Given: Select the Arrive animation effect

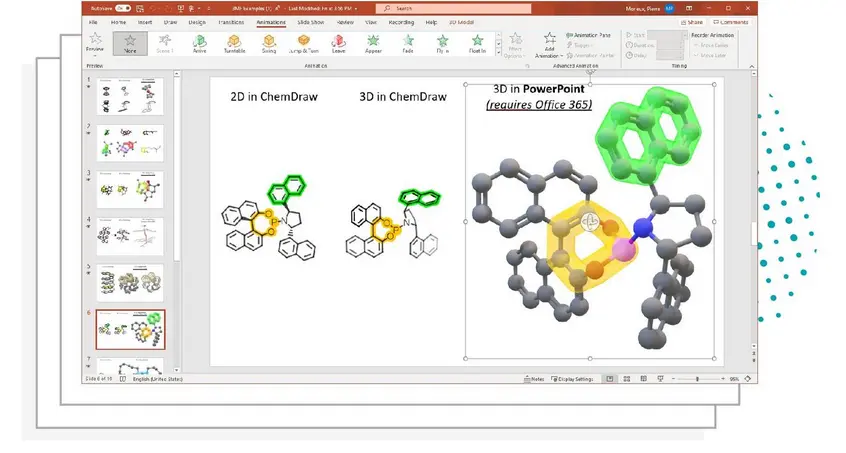Looking at the screenshot, I should click(198, 43).
